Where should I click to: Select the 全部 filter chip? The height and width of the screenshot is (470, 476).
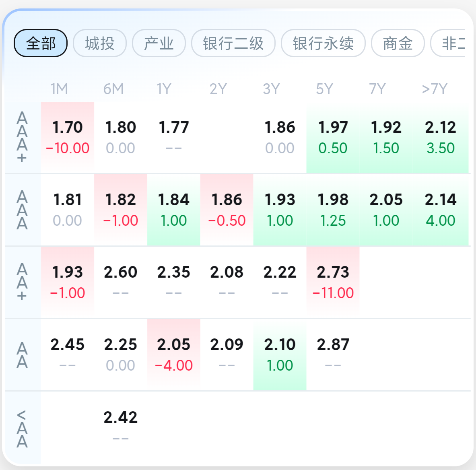(x=40, y=43)
